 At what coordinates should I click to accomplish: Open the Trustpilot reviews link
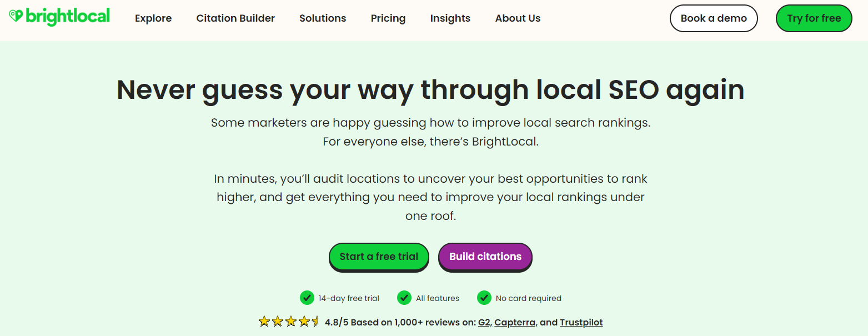pyautogui.click(x=581, y=322)
